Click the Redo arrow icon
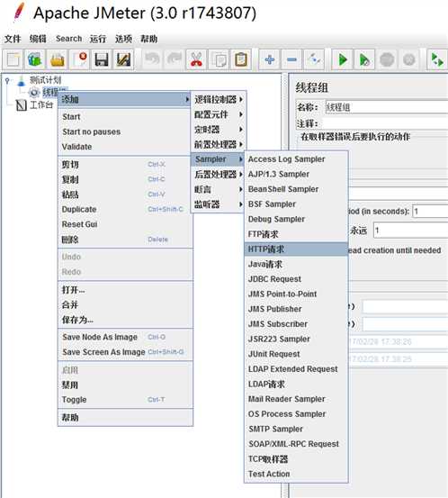Viewport: 448px width, 498px height. pyautogui.click(x=175, y=59)
